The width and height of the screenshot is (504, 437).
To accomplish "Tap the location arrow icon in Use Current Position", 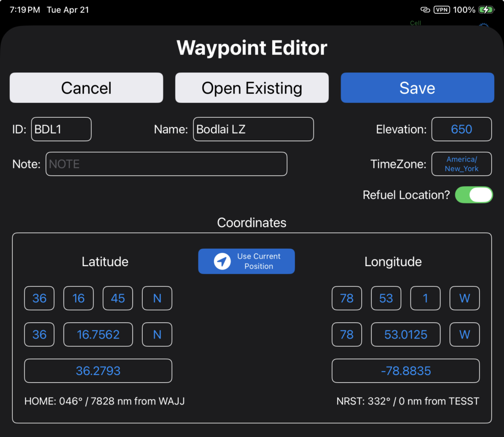I will pos(222,261).
